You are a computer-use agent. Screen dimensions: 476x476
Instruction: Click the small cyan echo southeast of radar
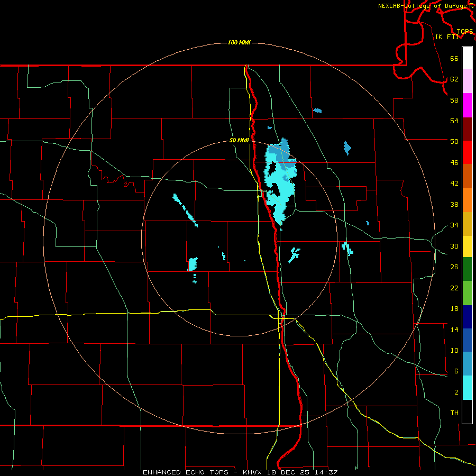click(294, 255)
